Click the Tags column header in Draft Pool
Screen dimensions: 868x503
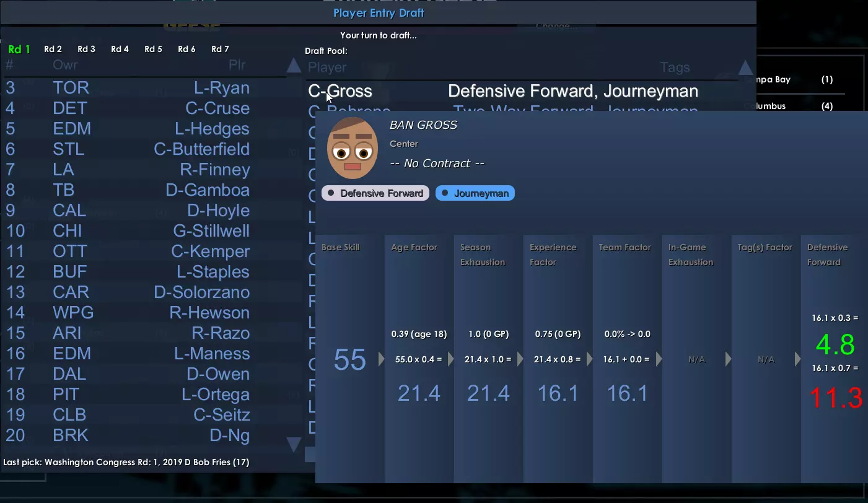coord(675,68)
